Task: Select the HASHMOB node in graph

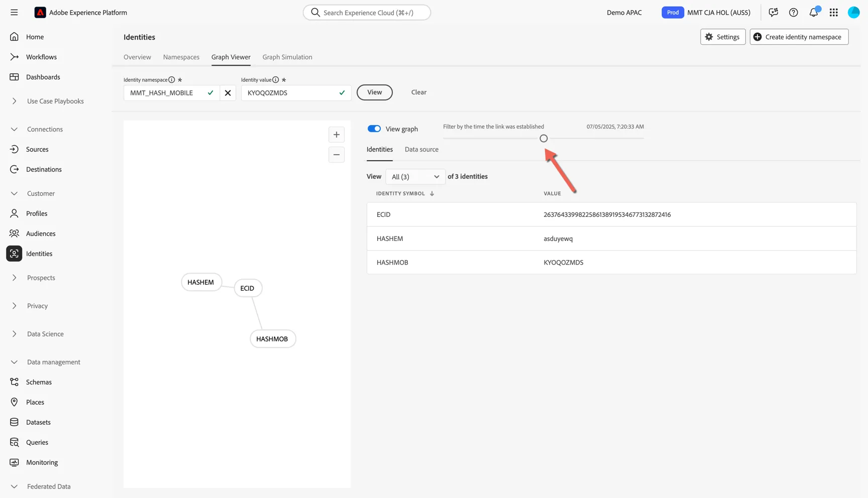Action: point(273,339)
